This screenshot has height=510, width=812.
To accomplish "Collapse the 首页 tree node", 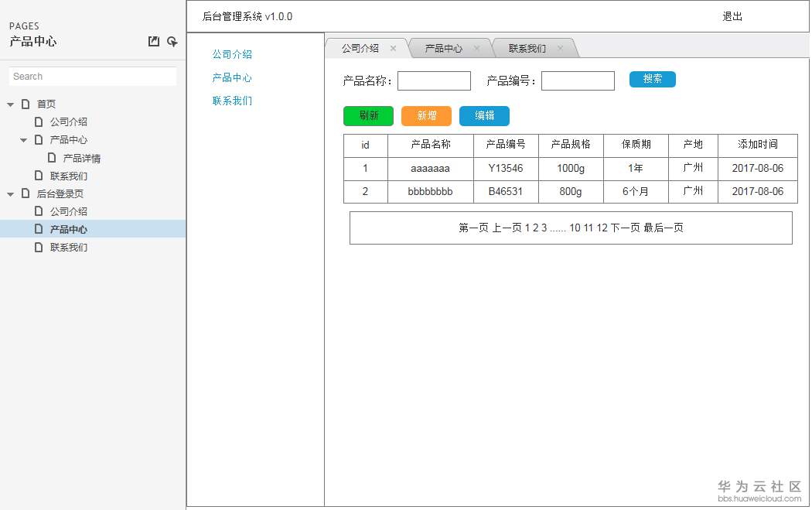I will click(x=10, y=104).
